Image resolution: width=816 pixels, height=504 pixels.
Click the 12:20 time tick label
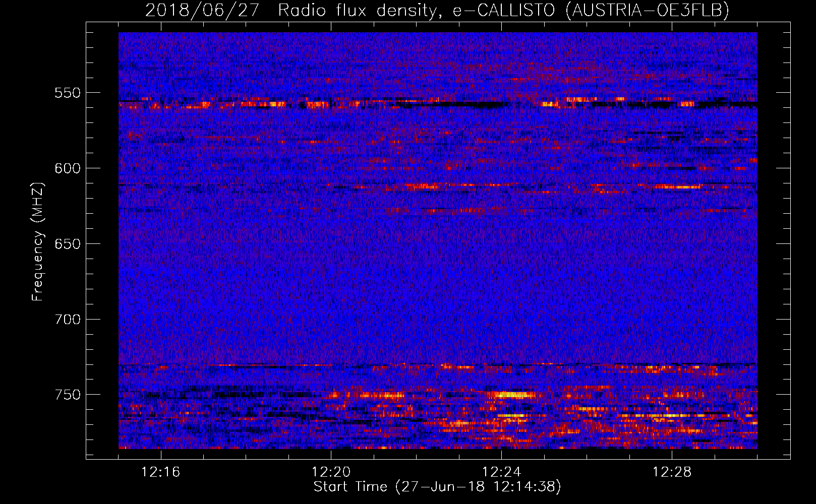coord(331,472)
